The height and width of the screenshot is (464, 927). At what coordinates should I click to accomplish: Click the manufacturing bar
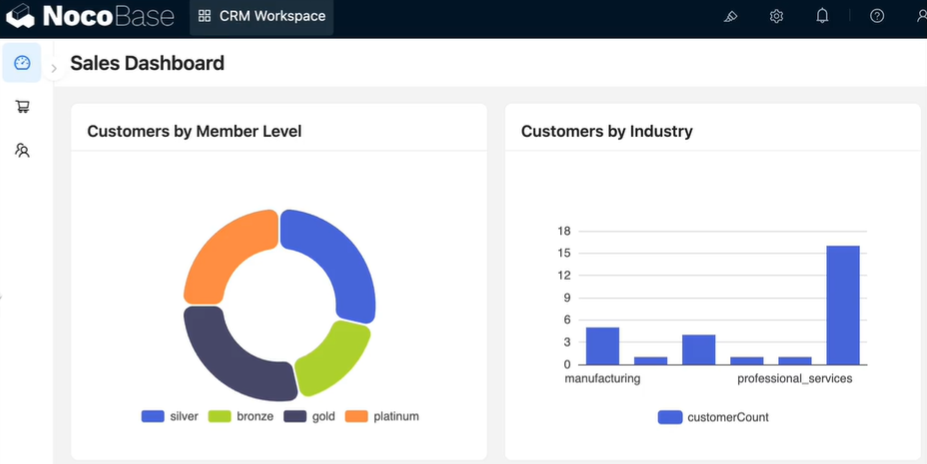coord(602,346)
